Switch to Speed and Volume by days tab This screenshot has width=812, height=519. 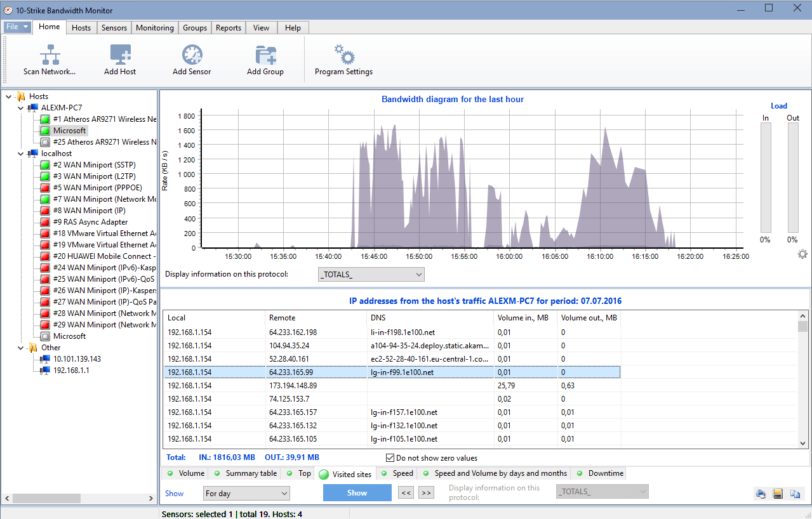[494, 473]
